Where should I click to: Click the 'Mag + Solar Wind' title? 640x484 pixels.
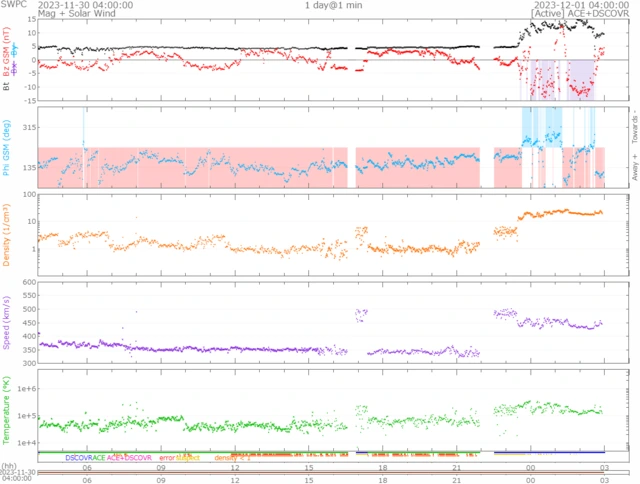[72, 14]
